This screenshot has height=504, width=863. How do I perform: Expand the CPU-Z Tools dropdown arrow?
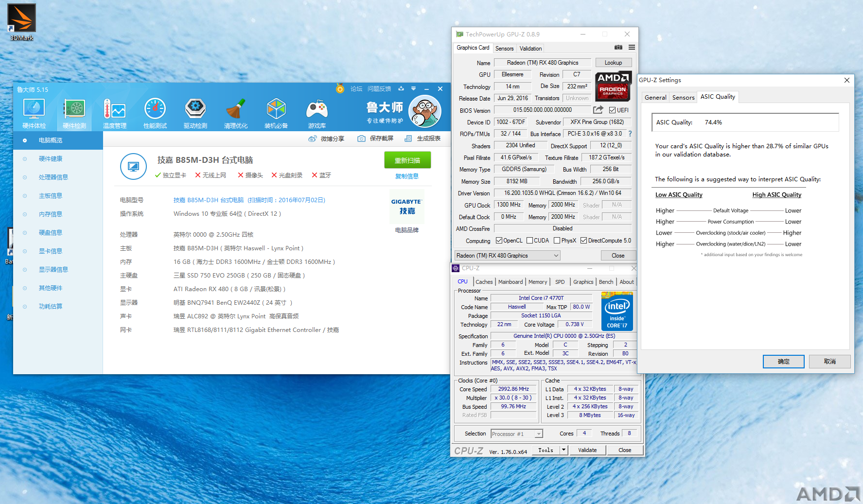point(564,450)
